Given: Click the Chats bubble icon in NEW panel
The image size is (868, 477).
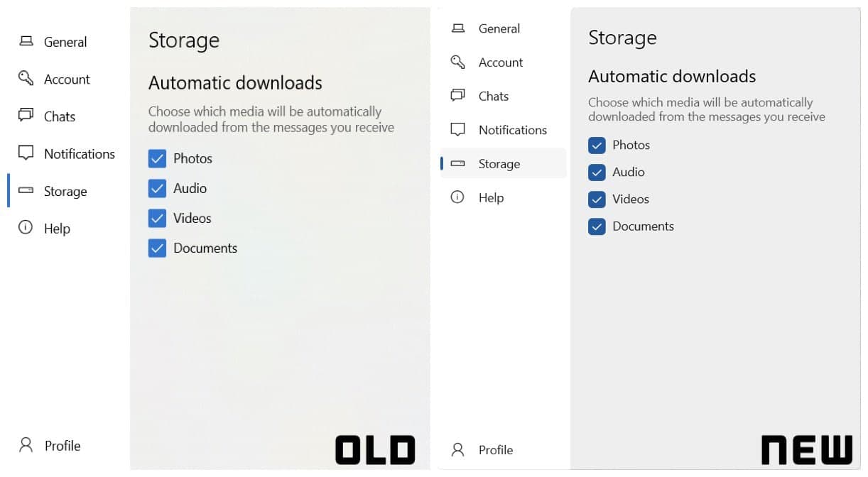Looking at the screenshot, I should pyautogui.click(x=458, y=96).
